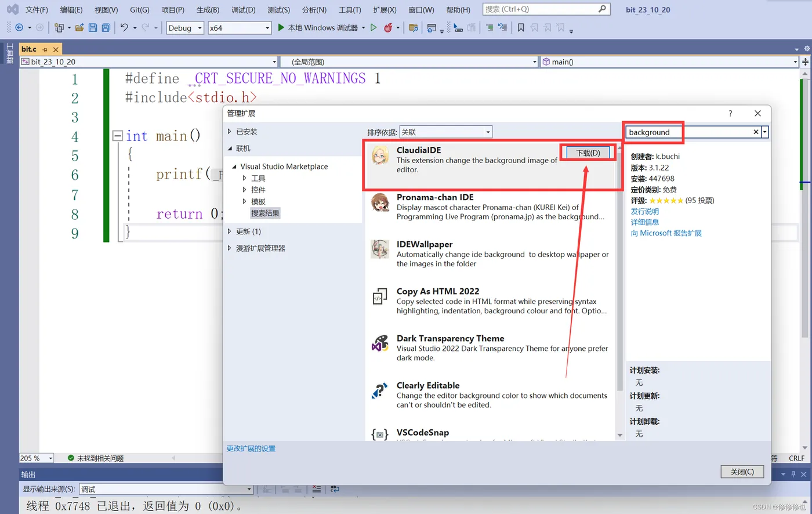Open the main() member dropdown
812x514 pixels.
(x=670, y=61)
